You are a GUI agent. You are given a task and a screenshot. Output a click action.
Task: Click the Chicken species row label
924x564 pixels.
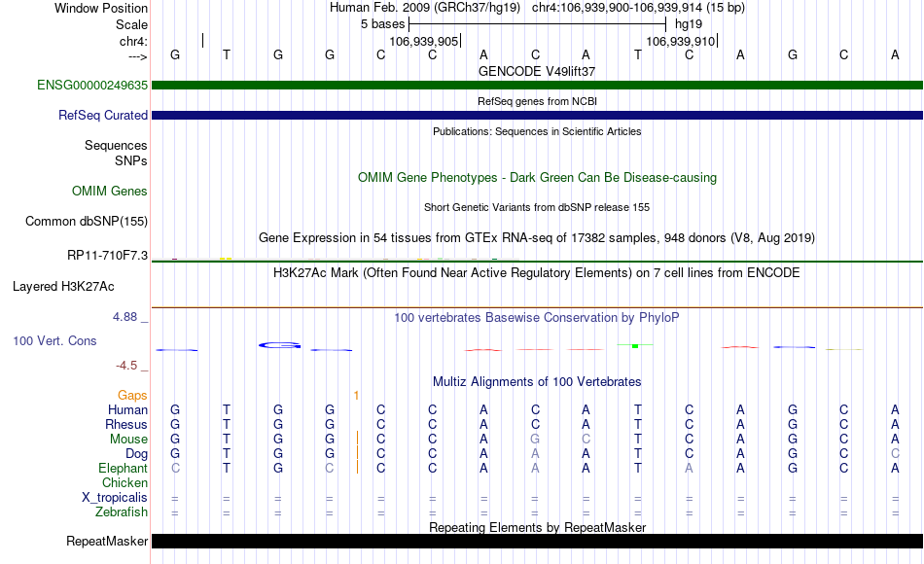(x=124, y=482)
